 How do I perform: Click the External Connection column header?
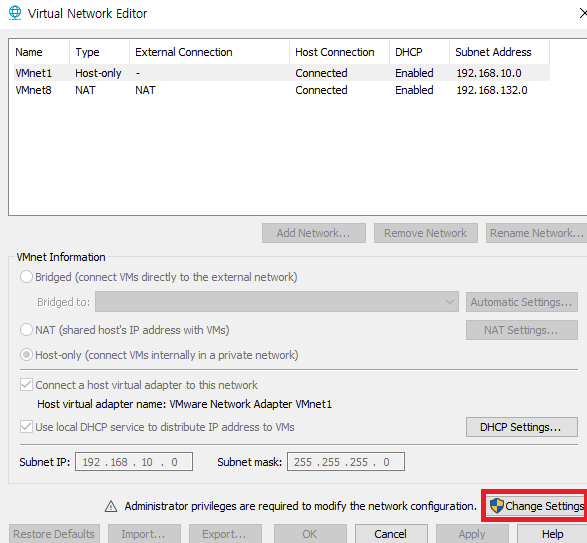pos(210,52)
